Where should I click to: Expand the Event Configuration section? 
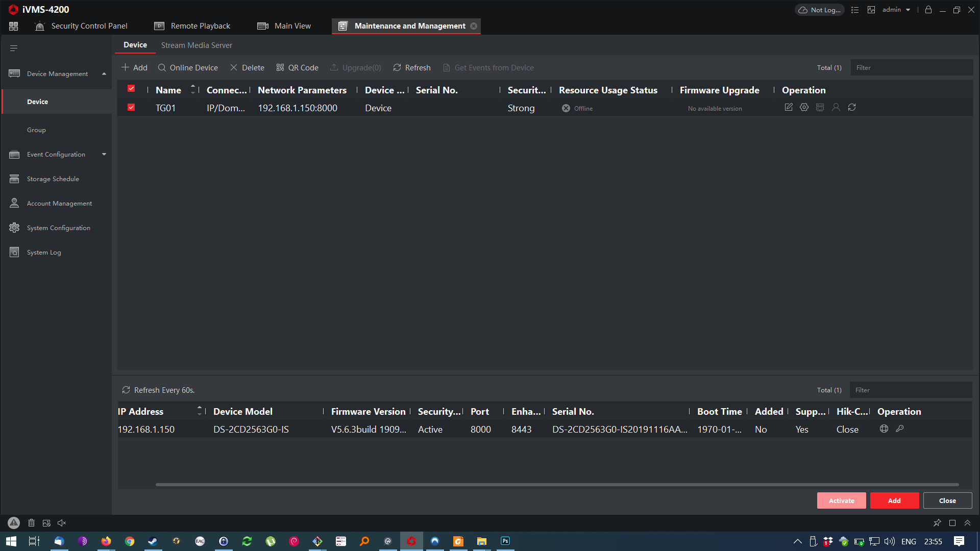104,155
